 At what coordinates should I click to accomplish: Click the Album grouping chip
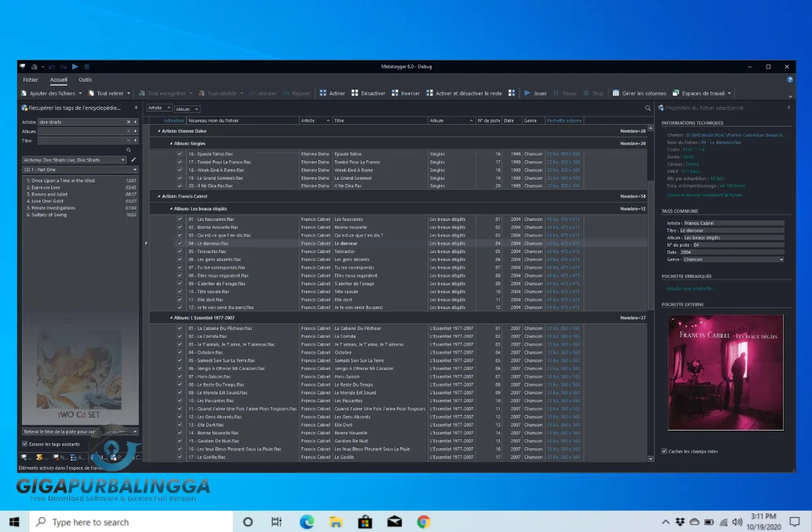coord(186,109)
